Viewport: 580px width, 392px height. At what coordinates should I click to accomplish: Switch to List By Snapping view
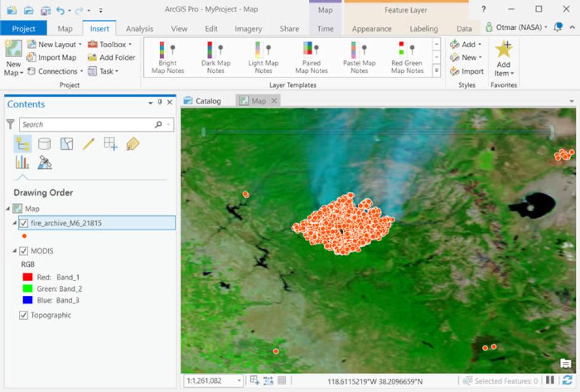click(110, 144)
